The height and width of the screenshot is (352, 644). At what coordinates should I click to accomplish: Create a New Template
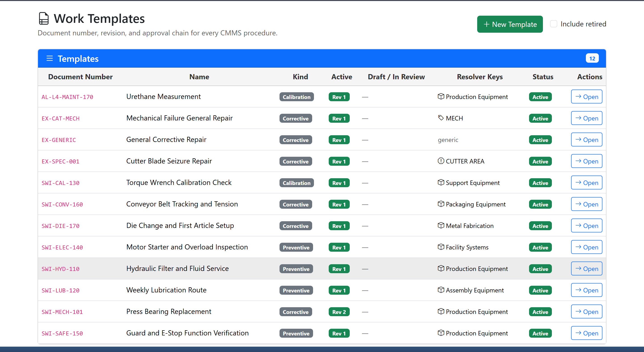(510, 24)
